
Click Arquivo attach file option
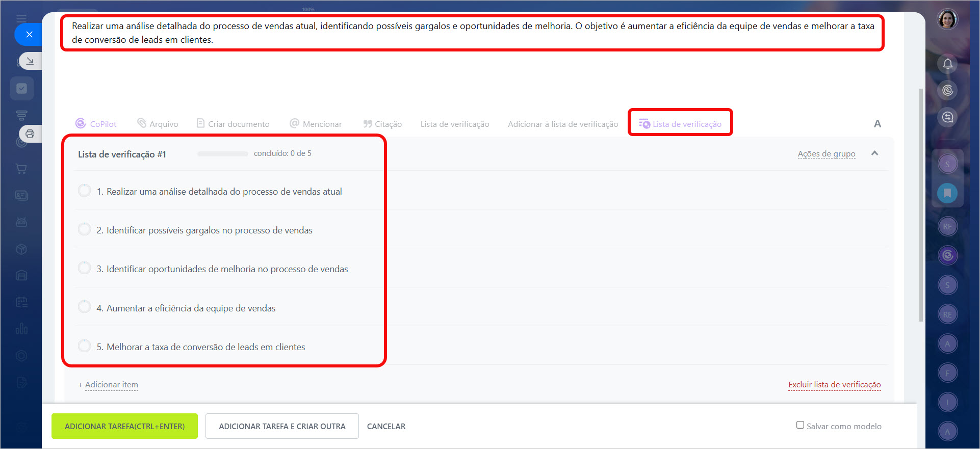point(158,124)
